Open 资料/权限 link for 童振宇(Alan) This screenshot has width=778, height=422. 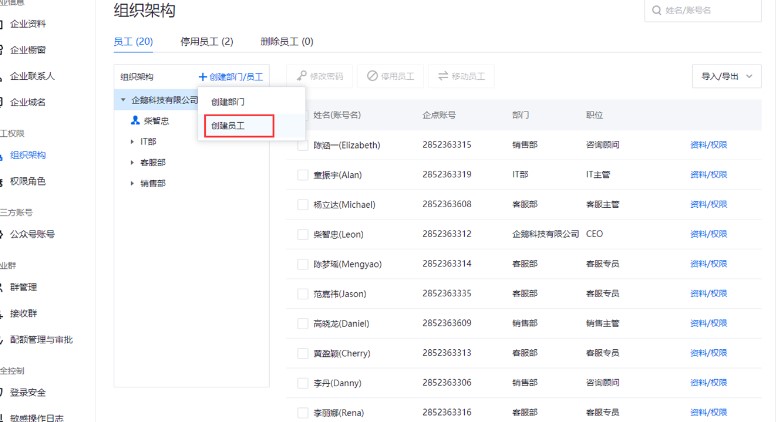(708, 174)
